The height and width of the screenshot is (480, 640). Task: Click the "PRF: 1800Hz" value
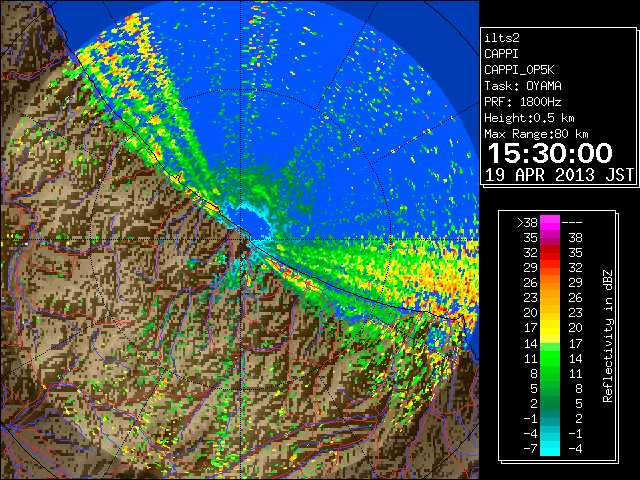coord(522,102)
